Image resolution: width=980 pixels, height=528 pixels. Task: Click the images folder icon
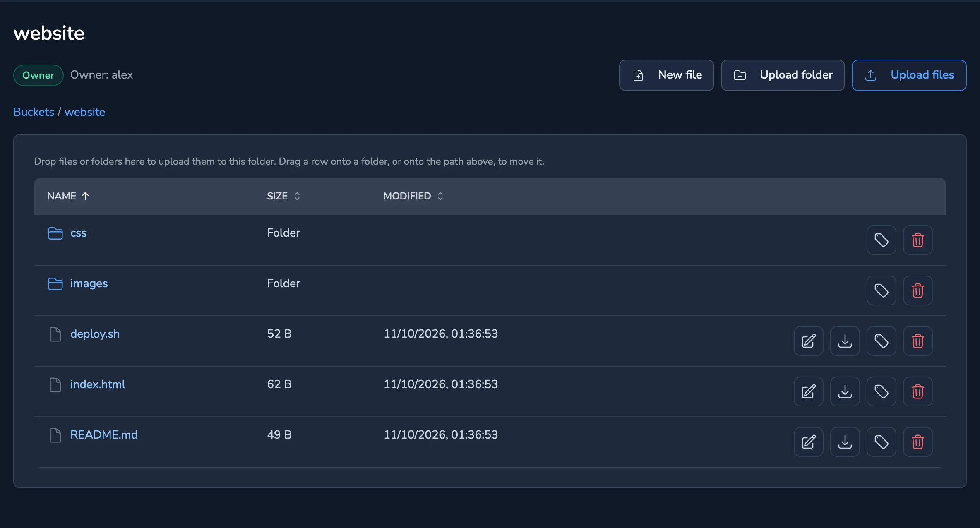(x=55, y=284)
